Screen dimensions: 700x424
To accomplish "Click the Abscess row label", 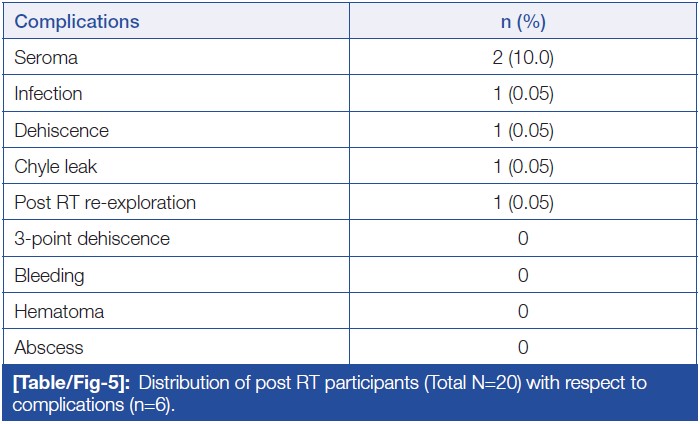I will click(x=49, y=348).
